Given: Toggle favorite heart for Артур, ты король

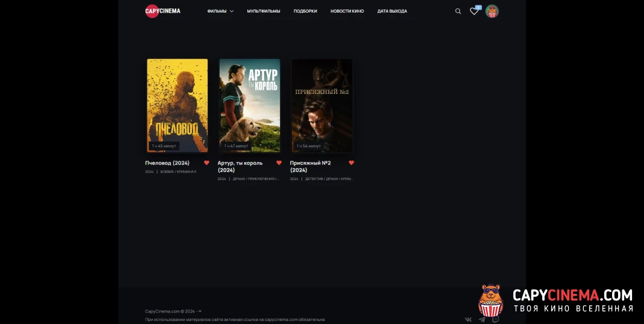Looking at the screenshot, I should coord(279,163).
